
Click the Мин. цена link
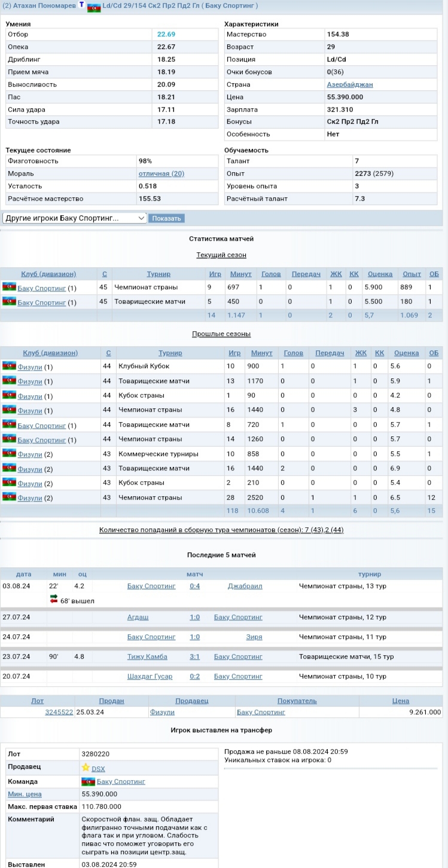click(x=25, y=794)
